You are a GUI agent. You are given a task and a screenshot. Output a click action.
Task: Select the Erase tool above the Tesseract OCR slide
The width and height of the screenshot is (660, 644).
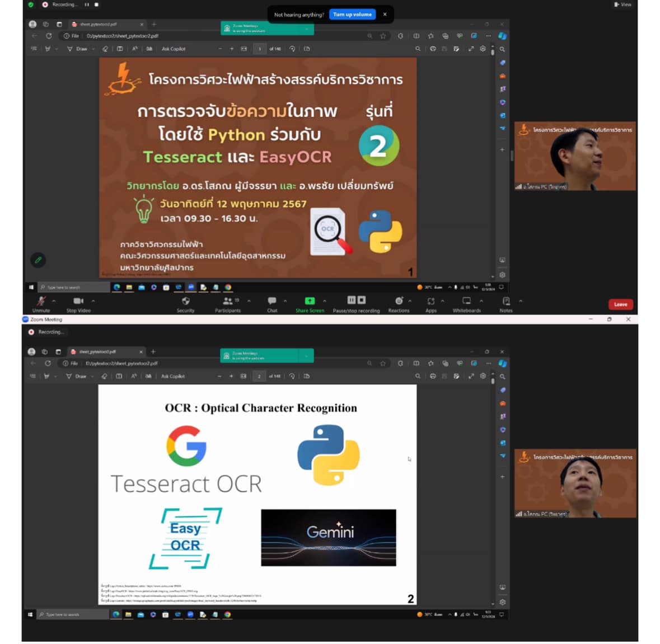(104, 376)
